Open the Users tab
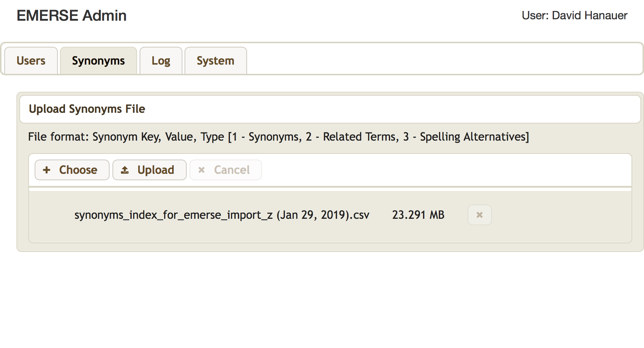Viewport: 644px width, 348px height. pyautogui.click(x=31, y=61)
